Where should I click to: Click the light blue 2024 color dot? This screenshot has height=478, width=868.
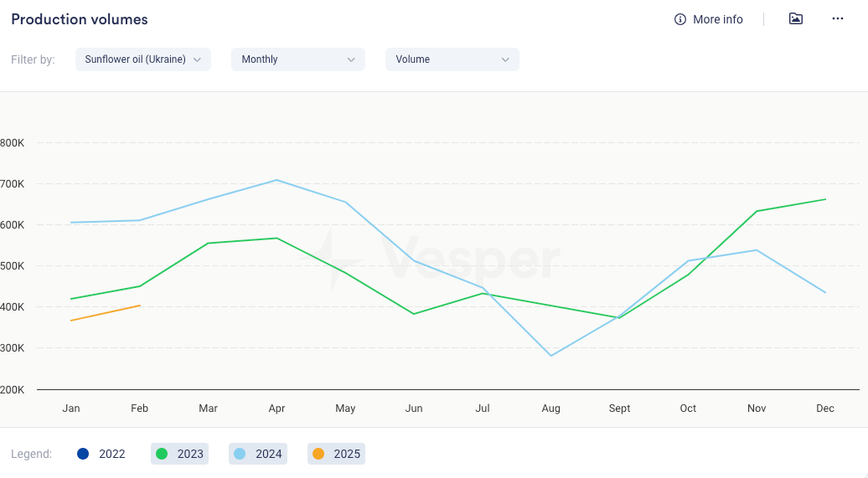click(240, 454)
